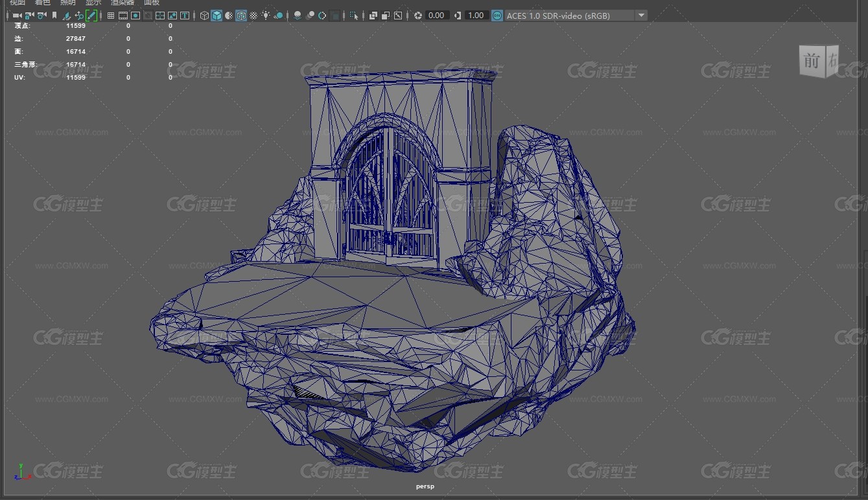Click the color space dropdown arrow
This screenshot has height=500, width=868.
(x=641, y=16)
